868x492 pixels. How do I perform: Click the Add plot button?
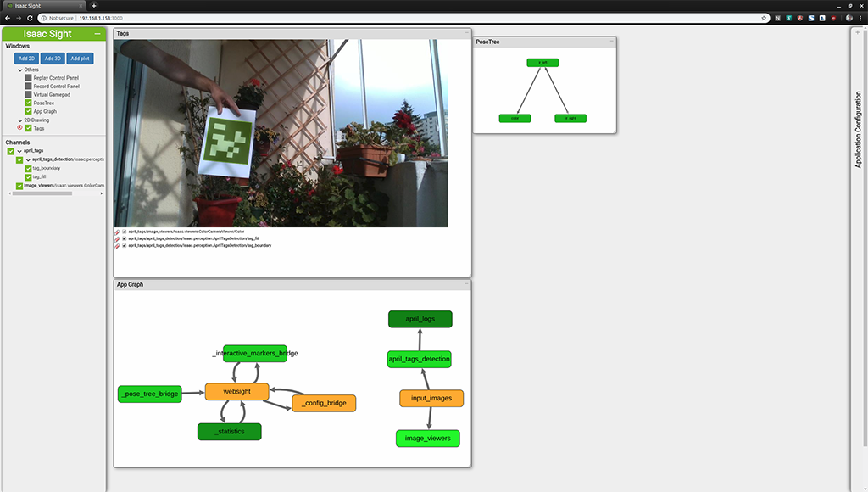click(x=81, y=59)
